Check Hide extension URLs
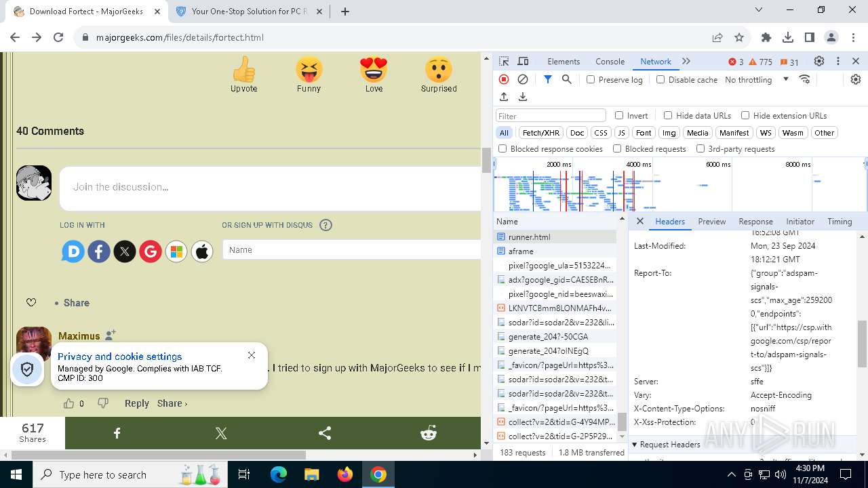Screen dimensions: 868x488 click(745, 115)
